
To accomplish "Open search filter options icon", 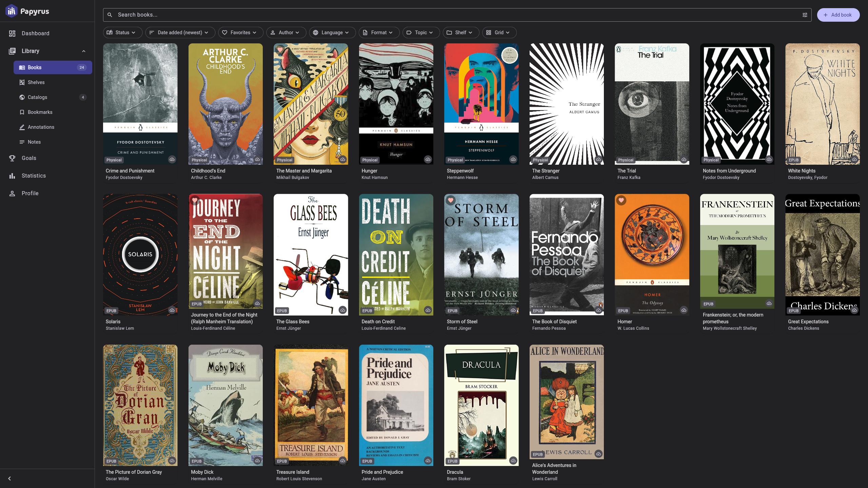I will pyautogui.click(x=805, y=15).
